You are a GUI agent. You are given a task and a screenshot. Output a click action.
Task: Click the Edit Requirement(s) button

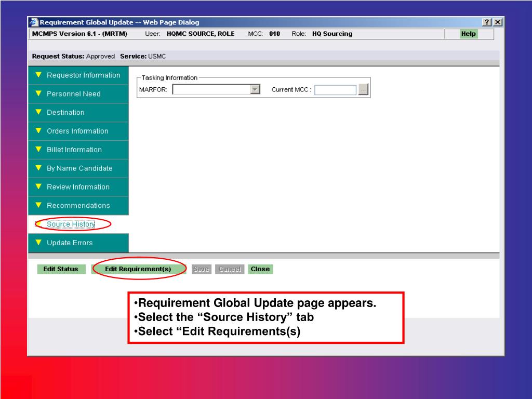coord(138,269)
